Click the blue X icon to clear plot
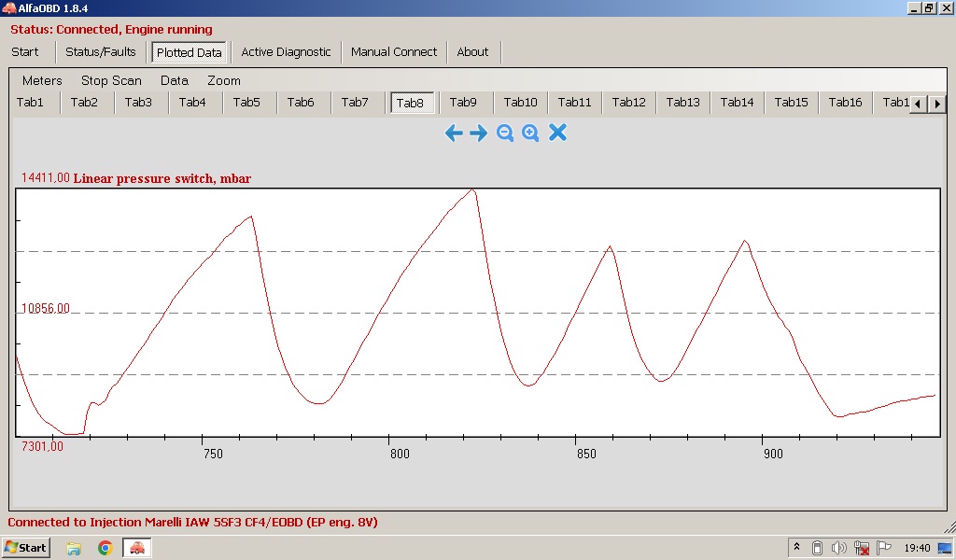The height and width of the screenshot is (560, 956). [x=557, y=133]
